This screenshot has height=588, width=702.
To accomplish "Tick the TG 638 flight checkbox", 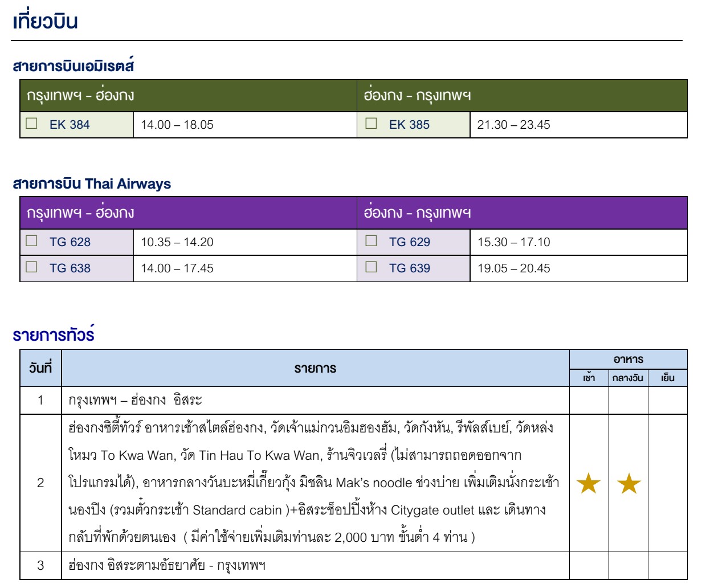I will tap(32, 267).
